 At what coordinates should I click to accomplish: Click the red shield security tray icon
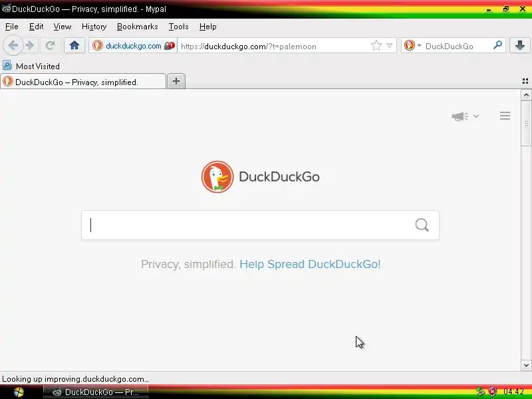pos(492,392)
